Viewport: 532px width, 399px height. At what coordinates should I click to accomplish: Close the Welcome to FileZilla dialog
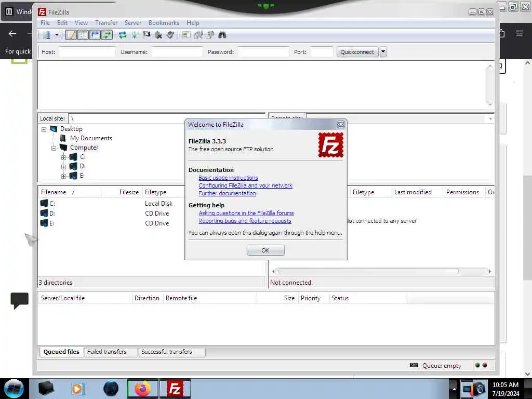coord(341,125)
